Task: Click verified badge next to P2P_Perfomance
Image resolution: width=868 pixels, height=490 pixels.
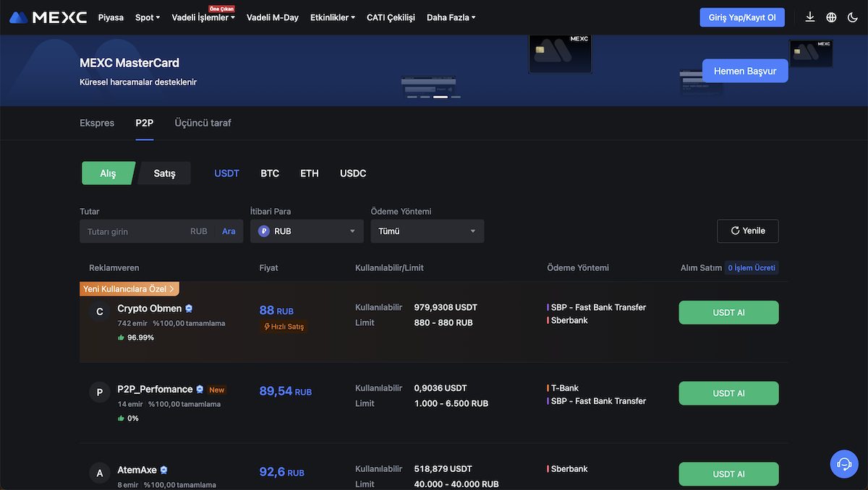Action: coord(200,390)
